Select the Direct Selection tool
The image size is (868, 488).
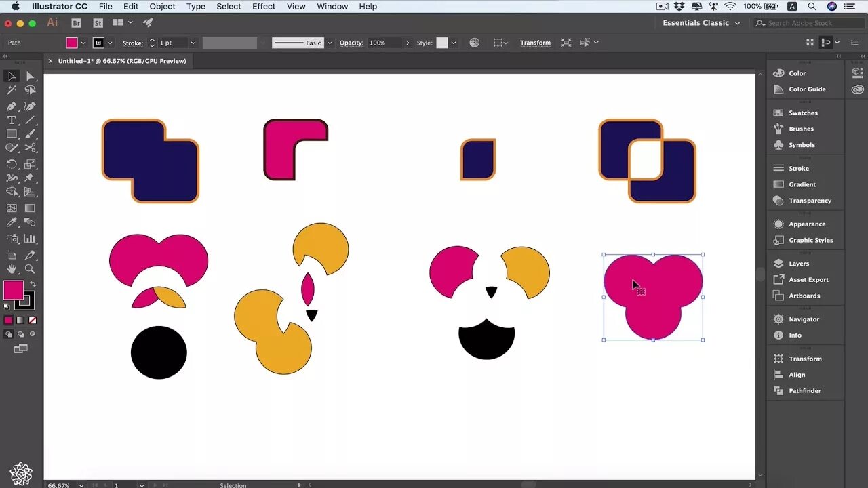click(x=30, y=76)
